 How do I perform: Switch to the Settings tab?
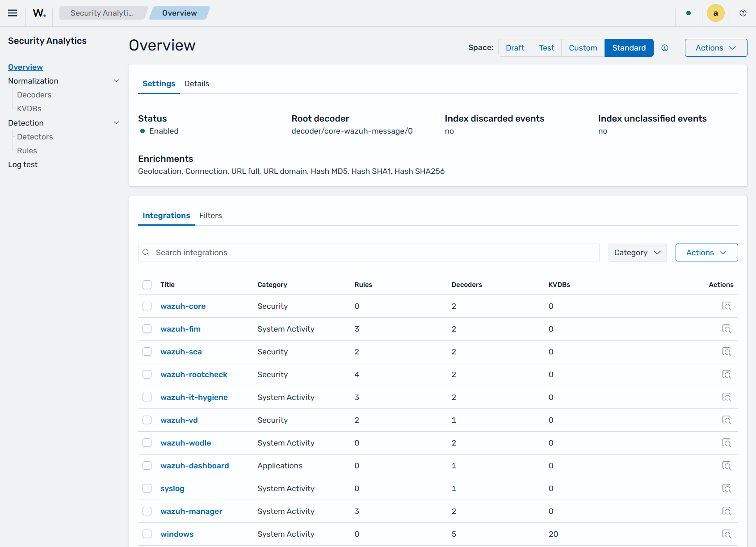click(159, 84)
